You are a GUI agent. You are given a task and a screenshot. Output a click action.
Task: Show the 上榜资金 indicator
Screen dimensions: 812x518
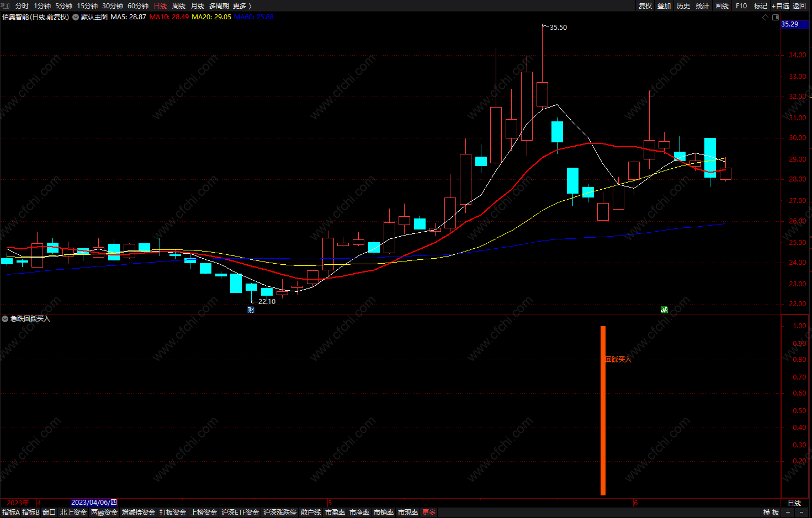pyautogui.click(x=204, y=512)
